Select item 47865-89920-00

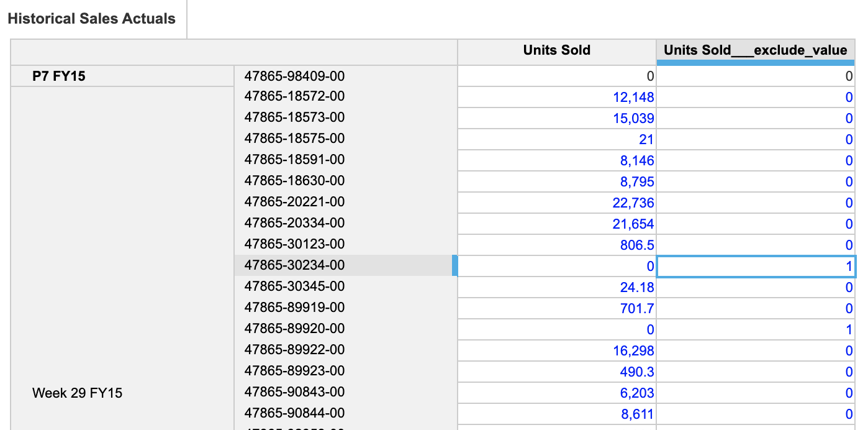346,329
